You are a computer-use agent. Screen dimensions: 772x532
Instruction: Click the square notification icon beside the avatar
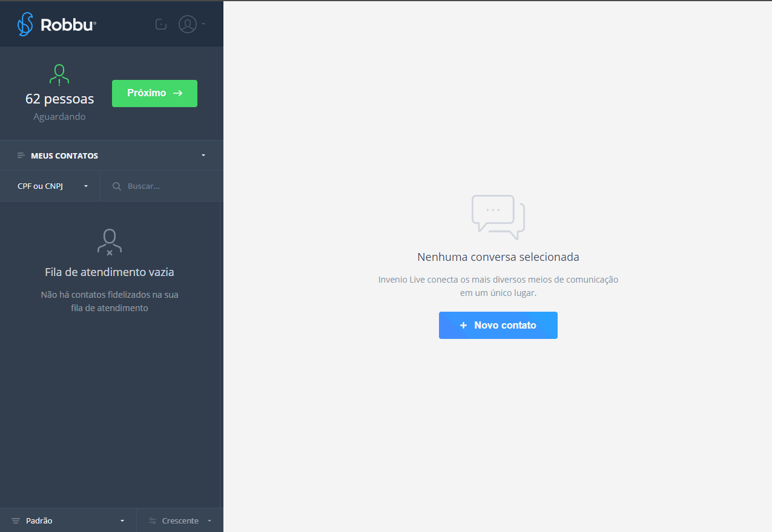[161, 24]
